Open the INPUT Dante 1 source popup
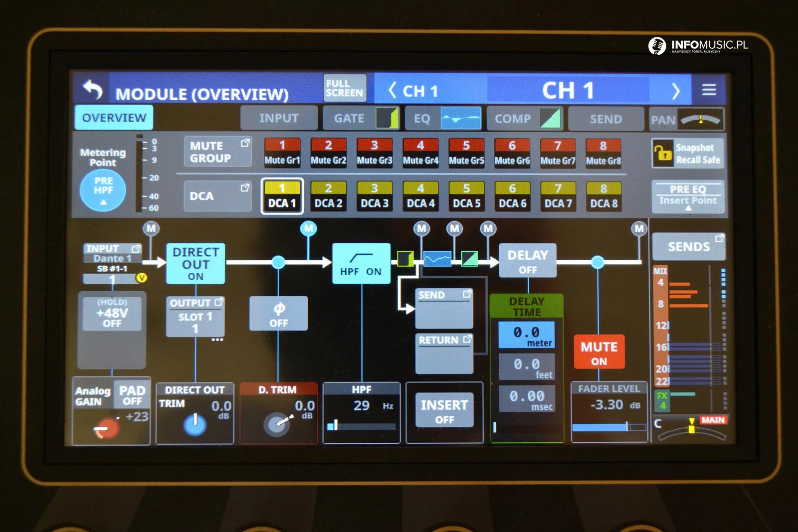The width and height of the screenshot is (798, 532). coord(112,253)
